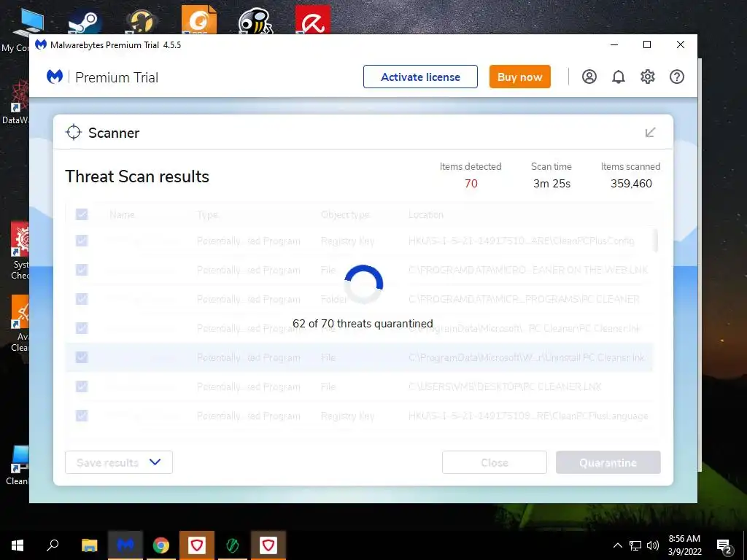747x560 pixels.
Task: Open Google Chrome from the taskbar
Action: 161,545
